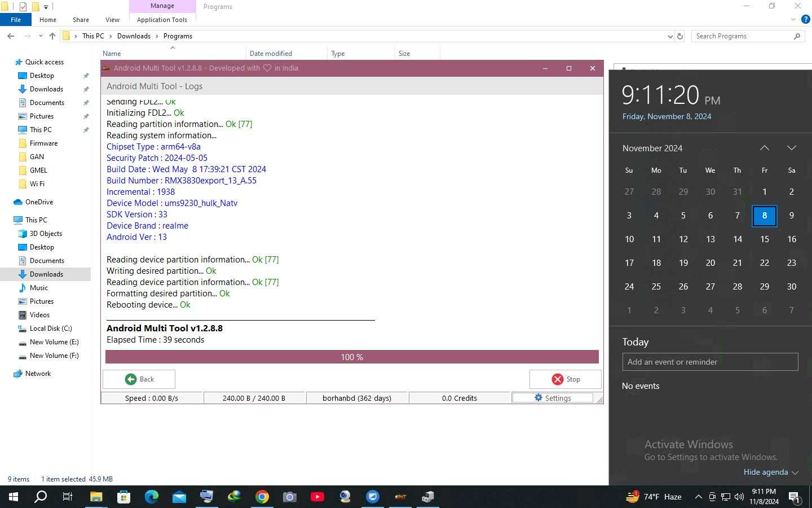Open File Explorer from the taskbar
The image size is (812, 508).
(96, 497)
